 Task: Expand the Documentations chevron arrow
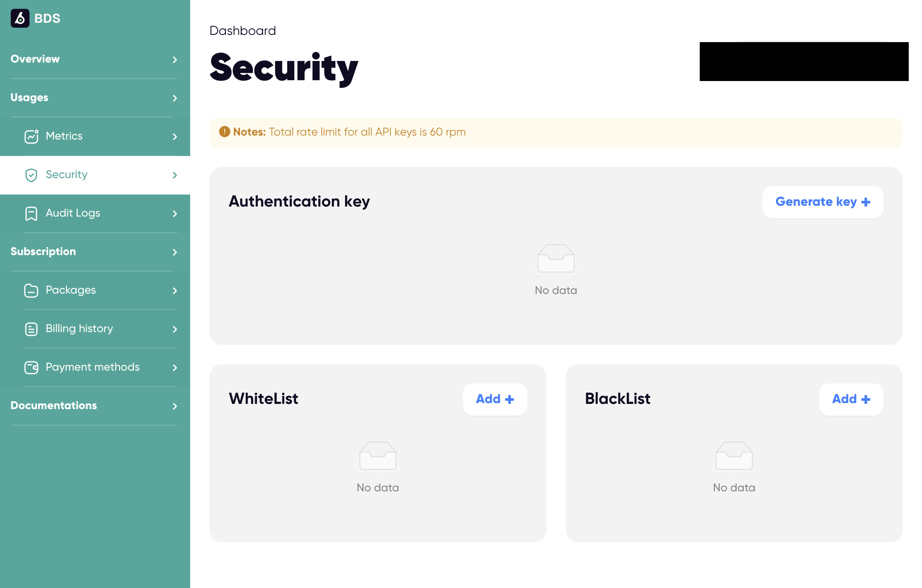175,406
